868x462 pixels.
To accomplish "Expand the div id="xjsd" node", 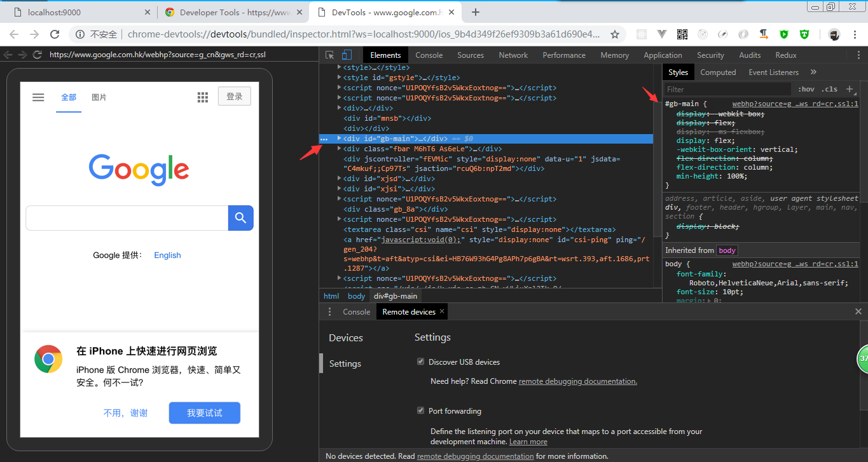I will click(339, 179).
